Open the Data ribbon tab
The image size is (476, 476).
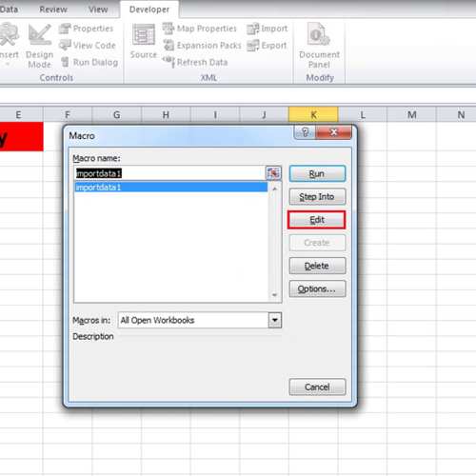[9, 10]
